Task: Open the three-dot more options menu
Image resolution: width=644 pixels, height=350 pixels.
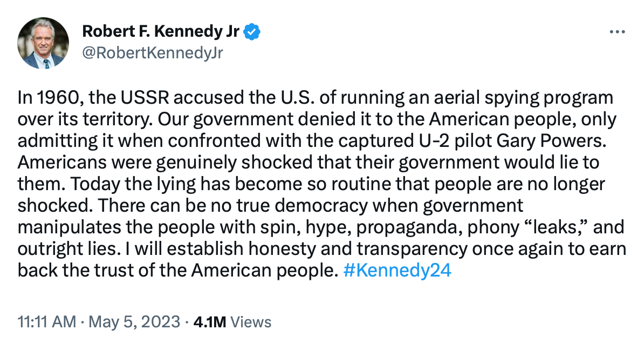Action: point(616,32)
